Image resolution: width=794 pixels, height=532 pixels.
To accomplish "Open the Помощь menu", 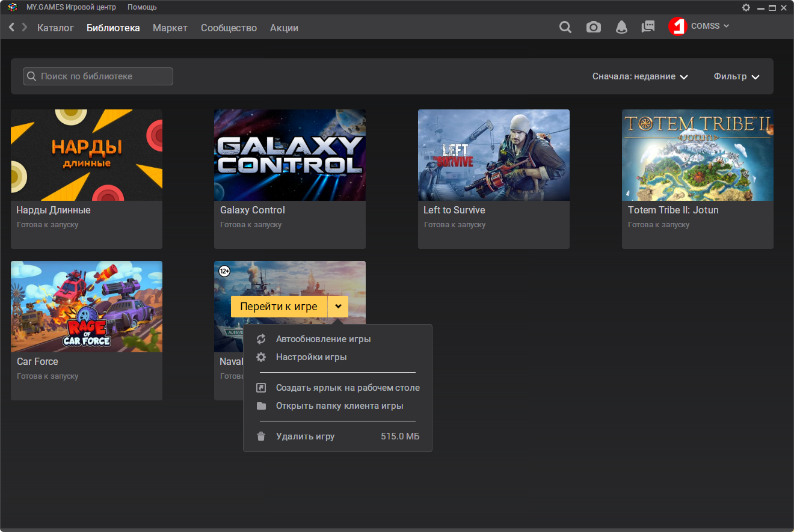I will (x=142, y=7).
